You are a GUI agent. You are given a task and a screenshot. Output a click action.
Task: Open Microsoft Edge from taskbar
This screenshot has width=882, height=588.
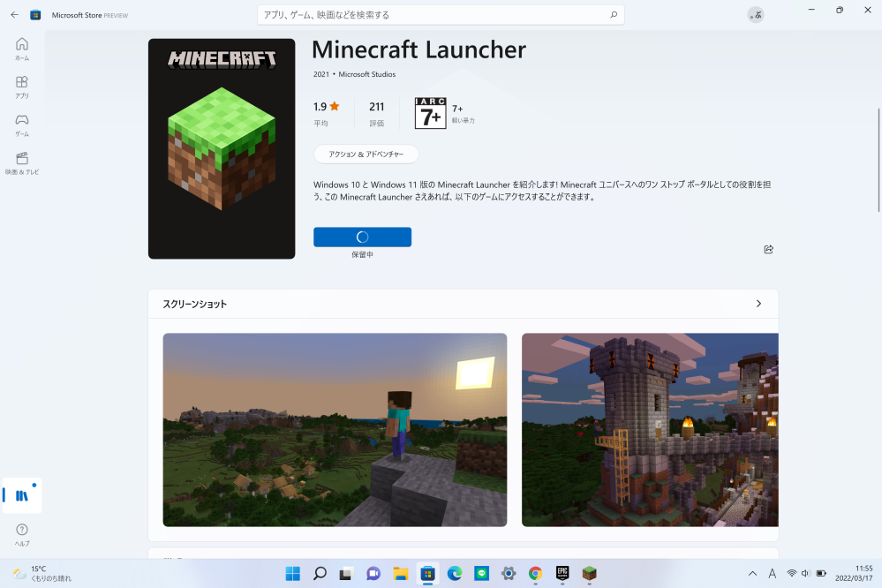(x=455, y=573)
